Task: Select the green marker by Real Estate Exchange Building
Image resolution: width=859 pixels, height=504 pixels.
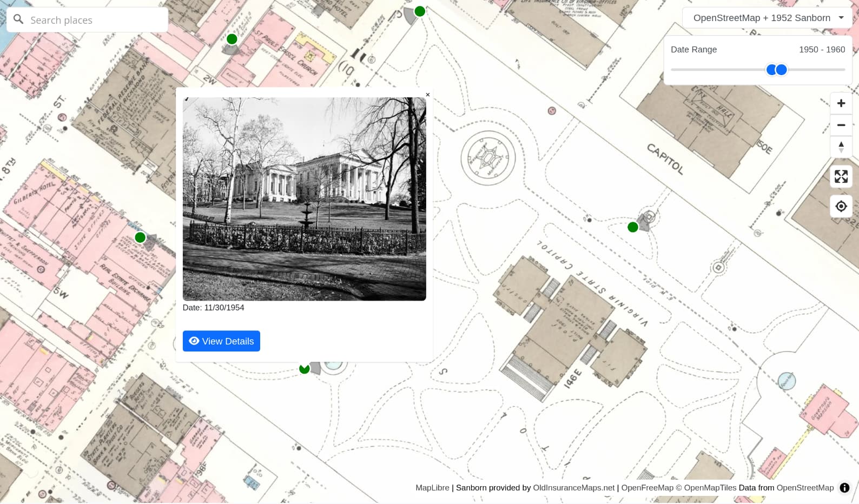Action: (x=140, y=237)
